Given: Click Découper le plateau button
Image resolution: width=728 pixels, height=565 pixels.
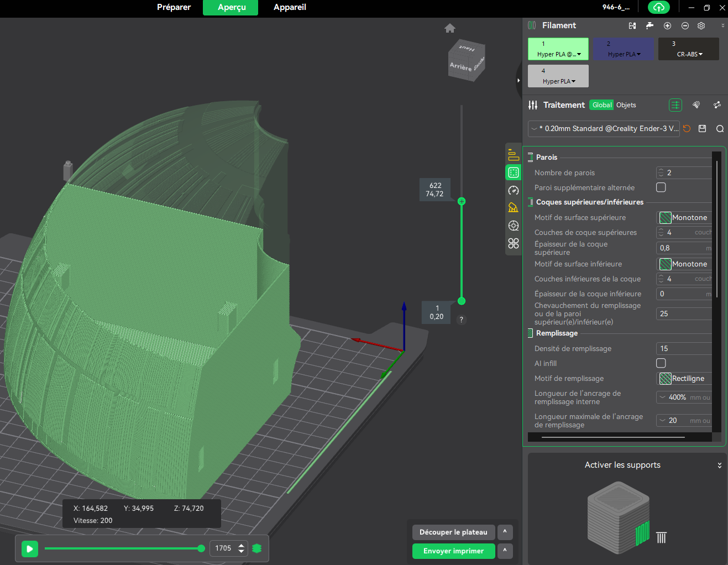Looking at the screenshot, I should (x=453, y=532).
